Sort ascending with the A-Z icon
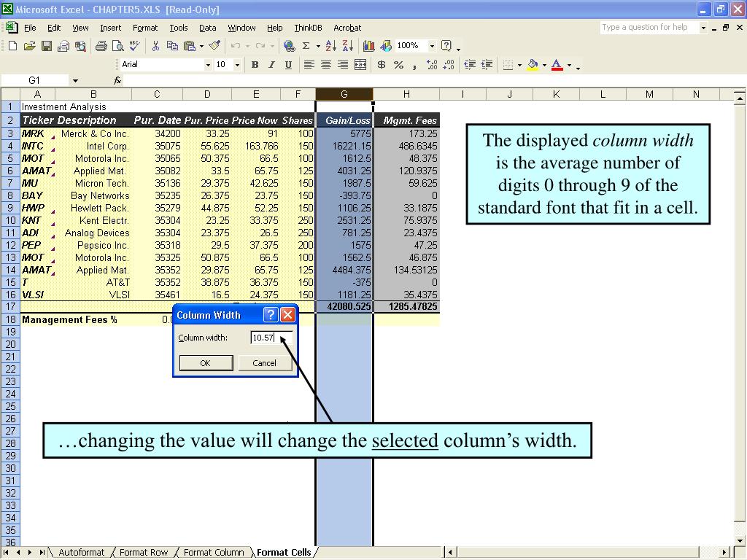The image size is (747, 560). coord(330,46)
